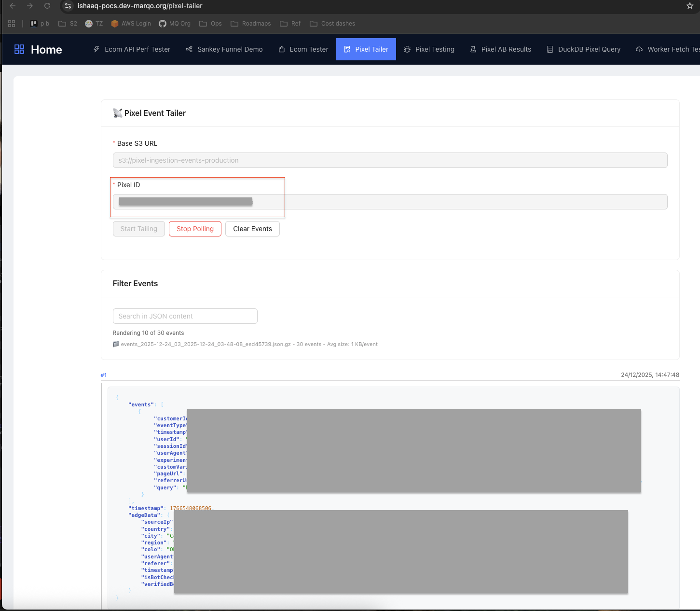Reload the page using the browser refresh icon

coord(47,6)
